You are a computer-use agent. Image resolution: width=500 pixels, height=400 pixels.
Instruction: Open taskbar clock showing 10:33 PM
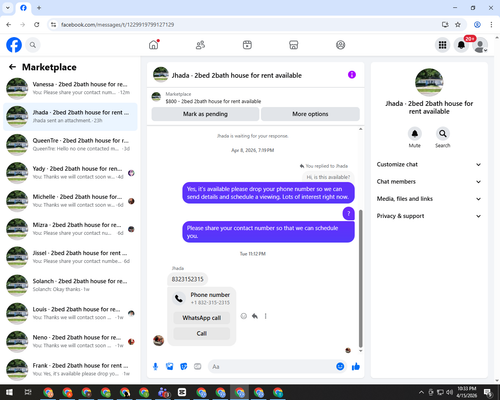(467, 392)
